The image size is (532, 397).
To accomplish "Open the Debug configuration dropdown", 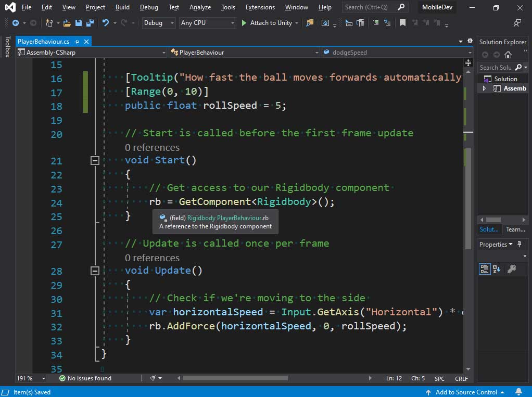I will [x=159, y=23].
